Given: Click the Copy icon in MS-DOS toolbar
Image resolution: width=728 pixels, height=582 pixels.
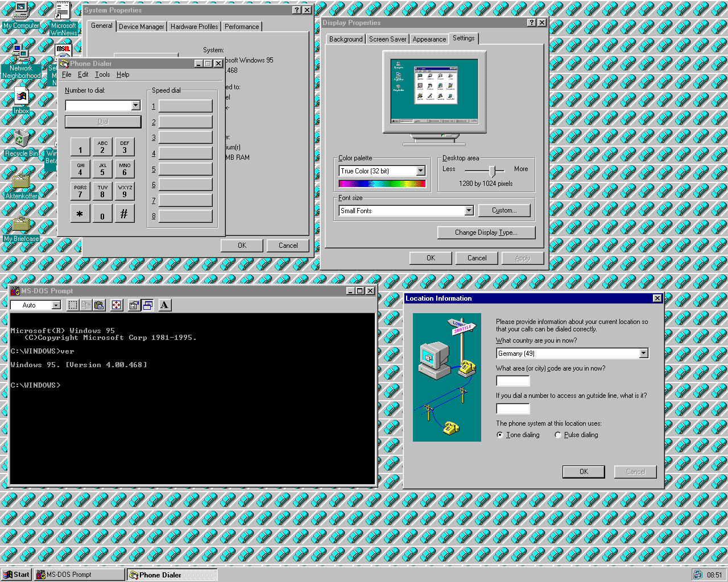Looking at the screenshot, I should pos(86,305).
